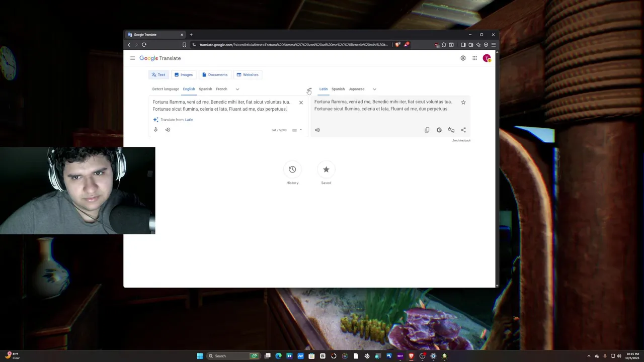
Task: Open the Windows Start menu
Action: coord(200,356)
